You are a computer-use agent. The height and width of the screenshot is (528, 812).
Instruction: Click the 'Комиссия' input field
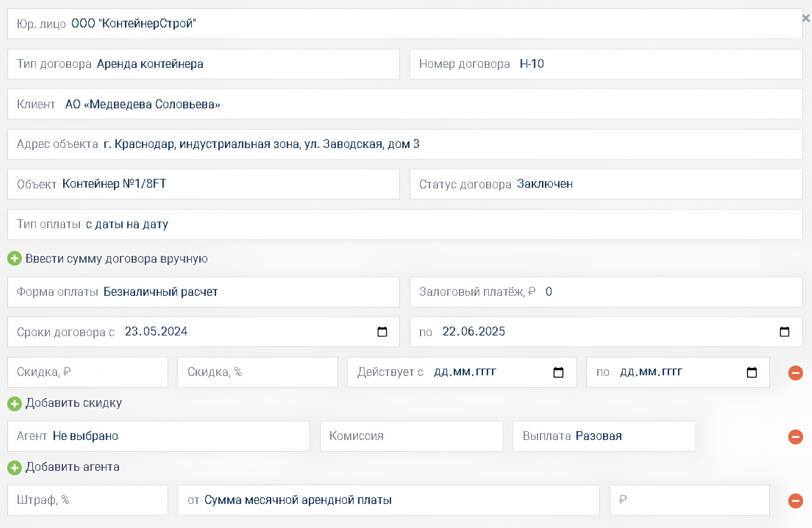coord(411,436)
